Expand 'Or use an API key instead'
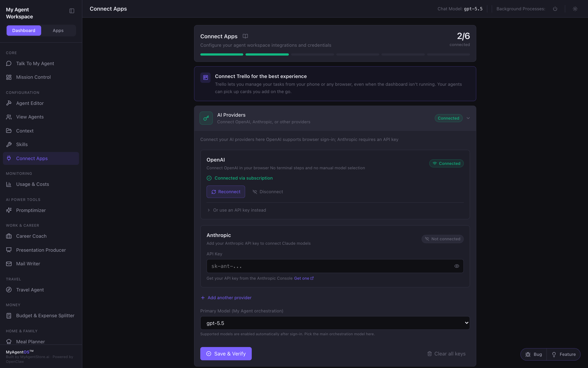The width and height of the screenshot is (588, 368). [236, 210]
